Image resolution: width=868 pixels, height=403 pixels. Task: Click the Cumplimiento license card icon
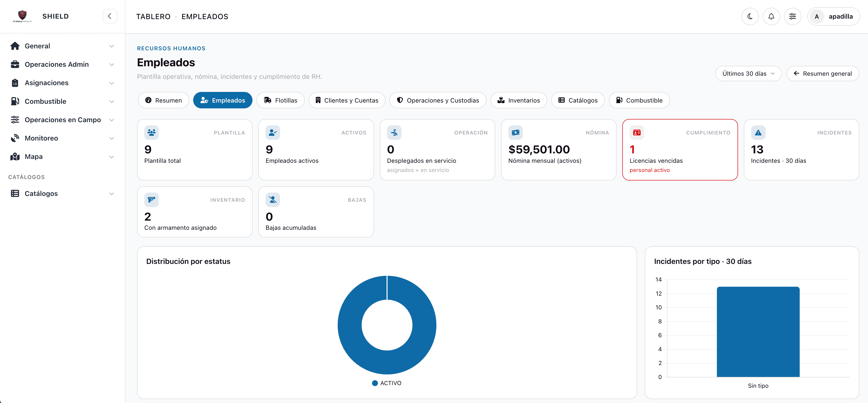637,133
